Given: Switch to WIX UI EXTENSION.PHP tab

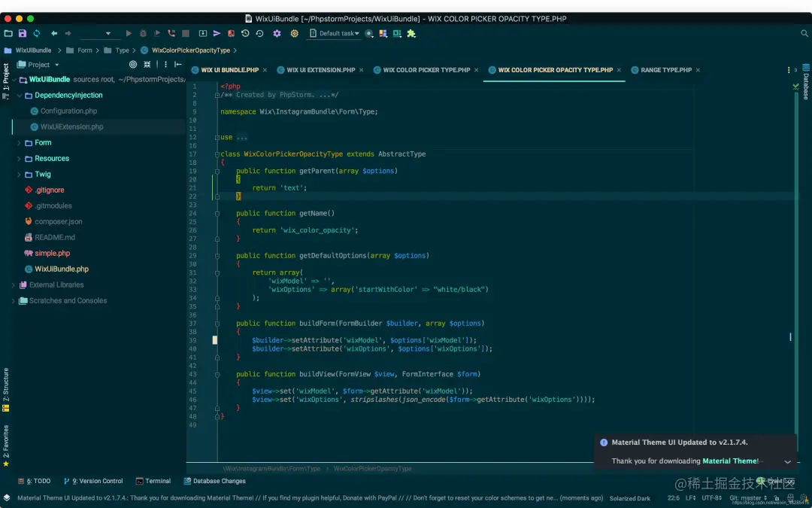Looking at the screenshot, I should [x=320, y=70].
